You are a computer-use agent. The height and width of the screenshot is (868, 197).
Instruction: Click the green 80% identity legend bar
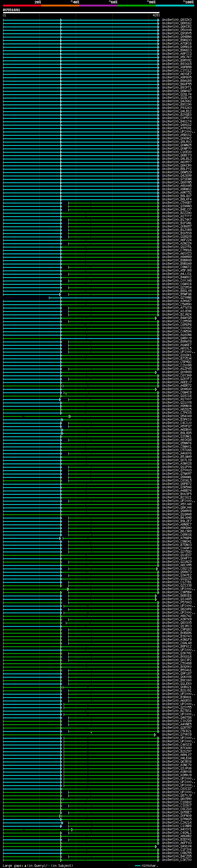point(137,6)
